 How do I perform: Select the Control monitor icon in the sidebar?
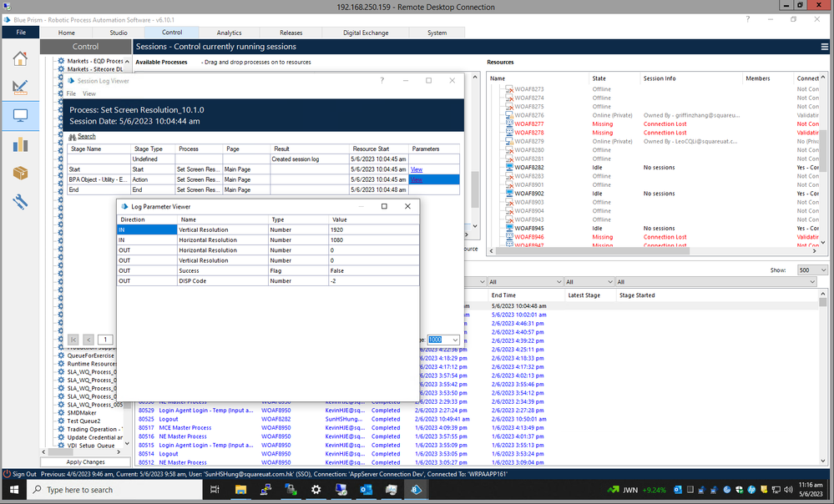click(x=20, y=116)
